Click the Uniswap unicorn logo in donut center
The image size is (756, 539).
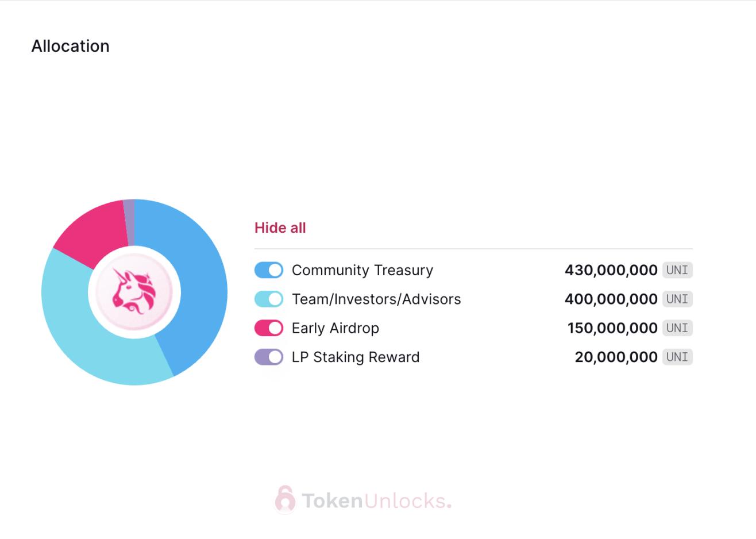click(134, 292)
